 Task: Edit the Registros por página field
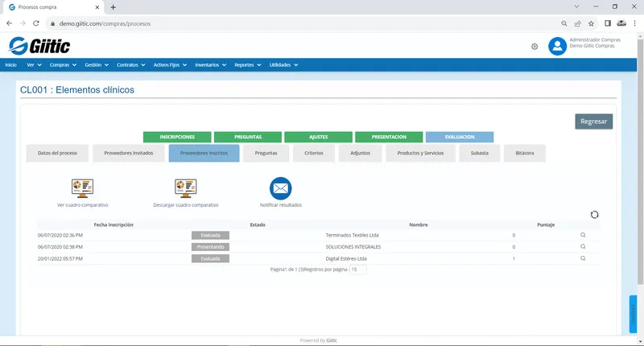pos(357,270)
